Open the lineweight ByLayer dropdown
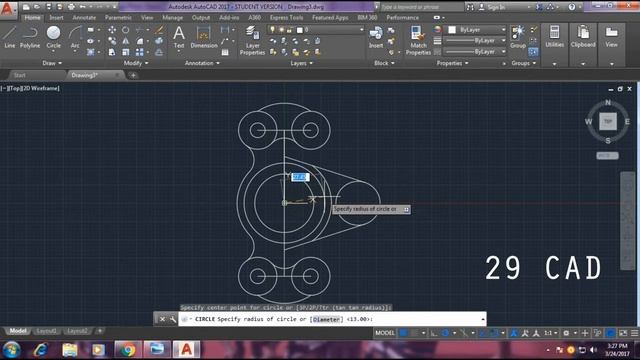The image size is (640, 360). 476,41
